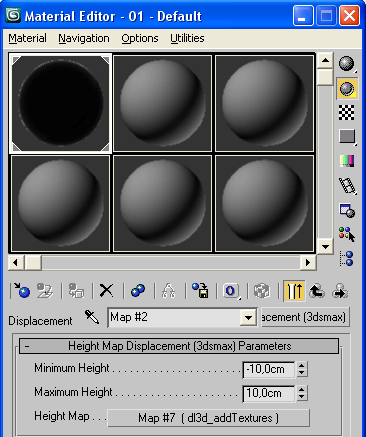
Task: Select the bottom middle sample sphere
Action: coord(162,203)
